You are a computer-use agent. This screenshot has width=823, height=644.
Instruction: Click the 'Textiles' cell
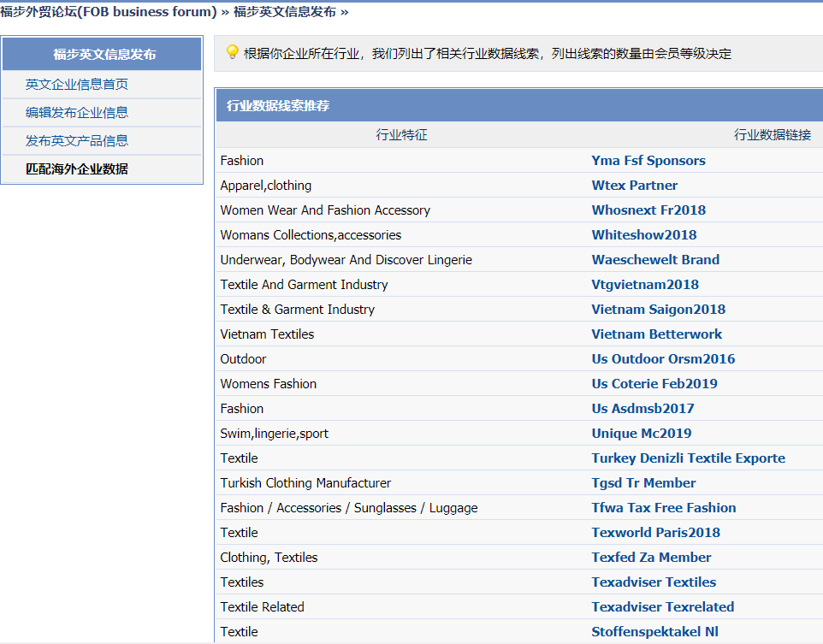click(242, 582)
